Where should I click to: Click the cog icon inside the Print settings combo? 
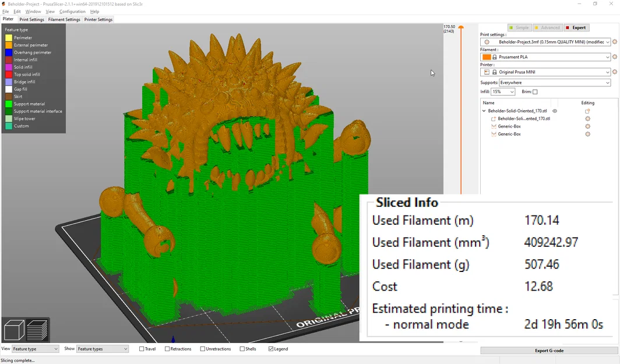[487, 42]
